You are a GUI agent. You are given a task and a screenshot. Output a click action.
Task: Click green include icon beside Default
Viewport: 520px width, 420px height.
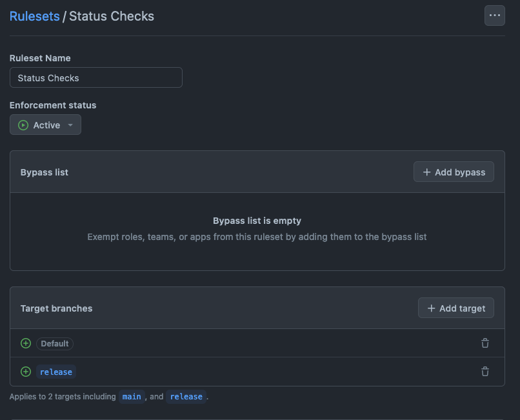coord(26,343)
